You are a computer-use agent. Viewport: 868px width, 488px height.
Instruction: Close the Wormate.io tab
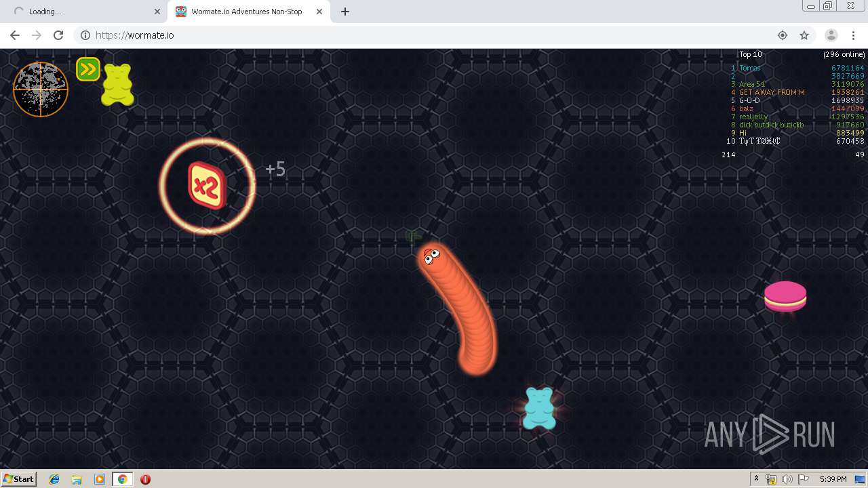click(x=319, y=12)
